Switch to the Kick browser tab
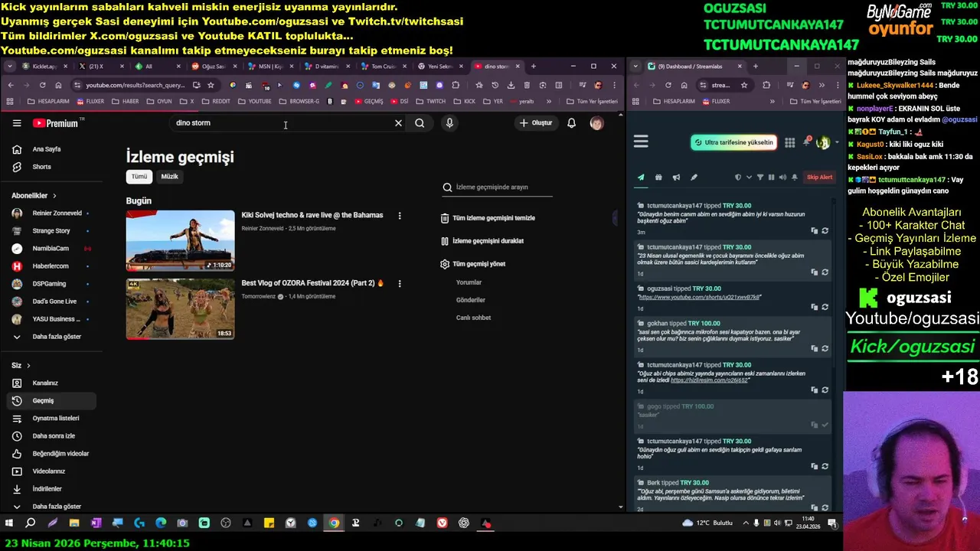 pos(43,67)
